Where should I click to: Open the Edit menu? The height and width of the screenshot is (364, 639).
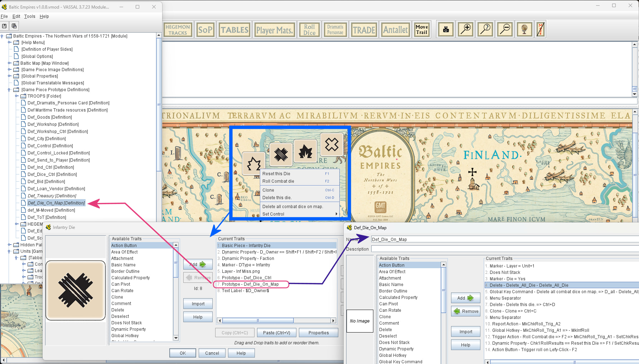(x=16, y=16)
